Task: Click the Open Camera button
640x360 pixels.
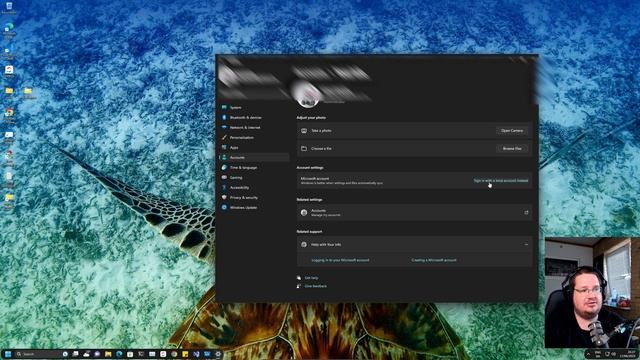Action: click(511, 131)
